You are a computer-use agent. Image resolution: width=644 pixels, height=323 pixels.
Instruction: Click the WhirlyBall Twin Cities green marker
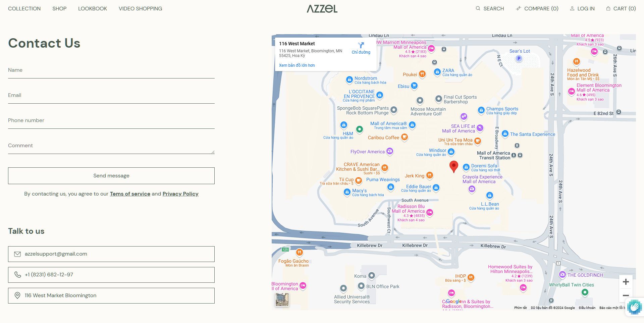pos(585,292)
